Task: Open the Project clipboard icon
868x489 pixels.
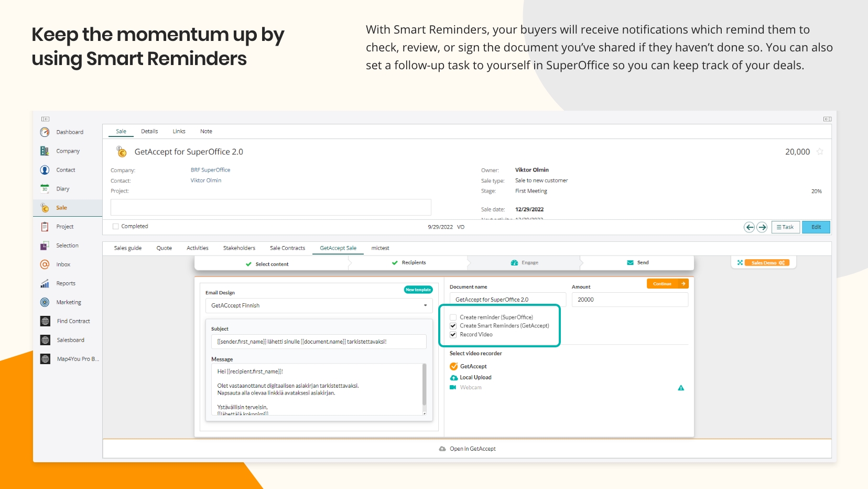Action: (x=45, y=227)
